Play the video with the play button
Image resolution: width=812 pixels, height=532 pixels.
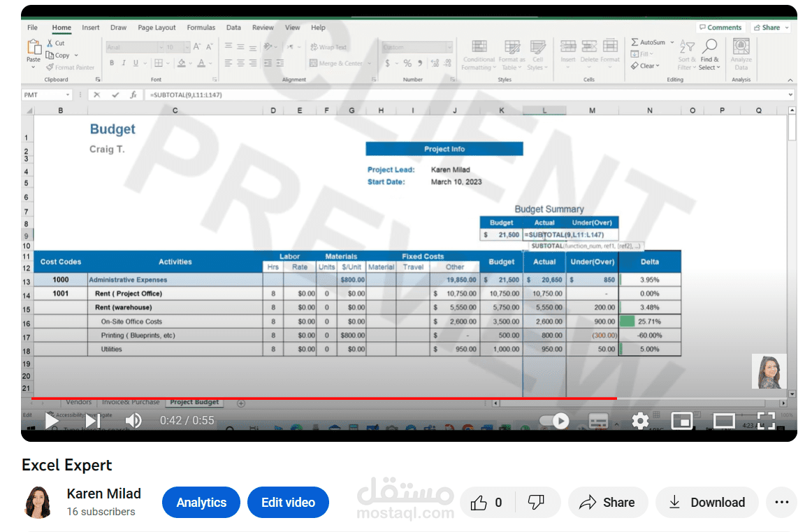tap(51, 420)
